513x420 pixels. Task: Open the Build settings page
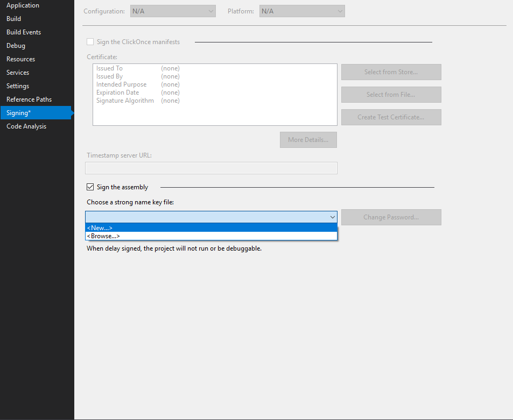coord(13,18)
